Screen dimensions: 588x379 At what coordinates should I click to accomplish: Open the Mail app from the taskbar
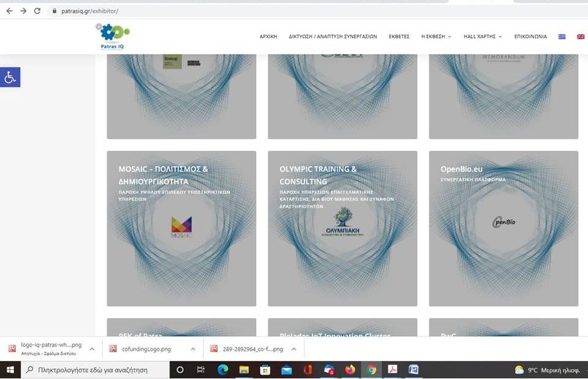click(287, 370)
